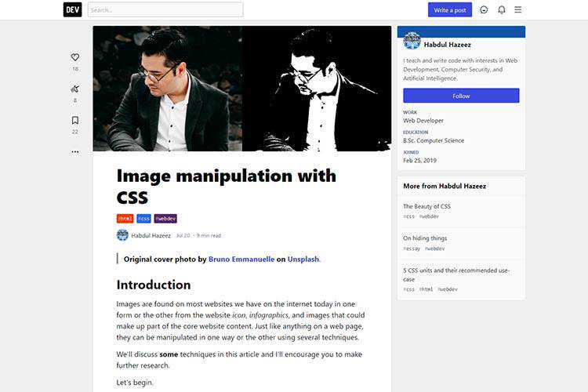This screenshot has height=392, width=588.
Task: Click the Write a post button
Action: click(450, 10)
